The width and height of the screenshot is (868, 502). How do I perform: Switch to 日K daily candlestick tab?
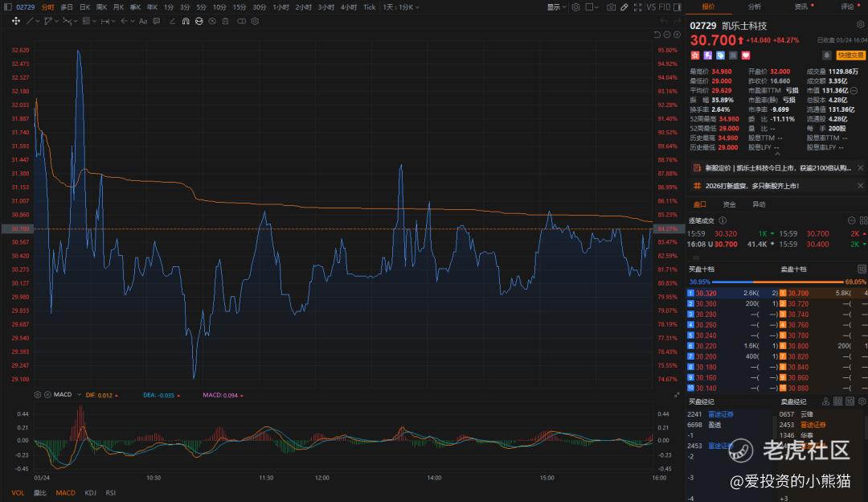point(84,7)
